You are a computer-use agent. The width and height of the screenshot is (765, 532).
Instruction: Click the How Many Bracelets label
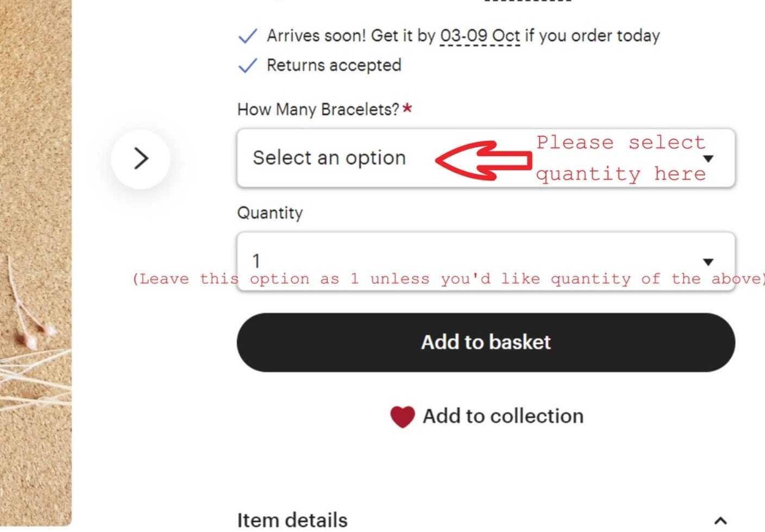point(318,109)
